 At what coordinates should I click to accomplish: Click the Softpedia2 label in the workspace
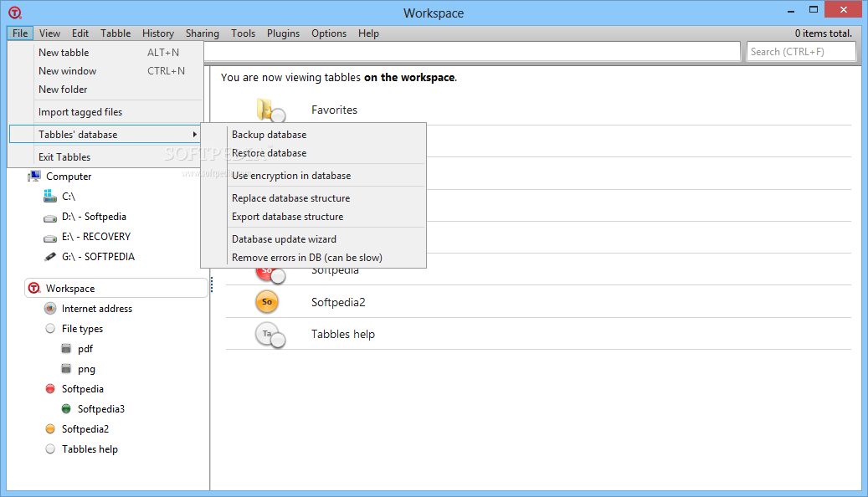[x=338, y=302]
